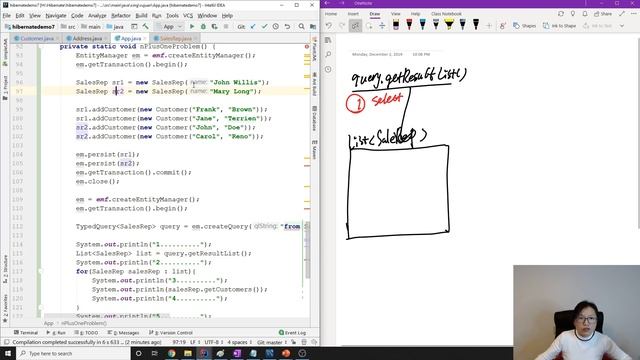Expand the OneNote Draw ribbon overflow chevron
The height and width of the screenshot is (360, 640).
coord(622,26)
